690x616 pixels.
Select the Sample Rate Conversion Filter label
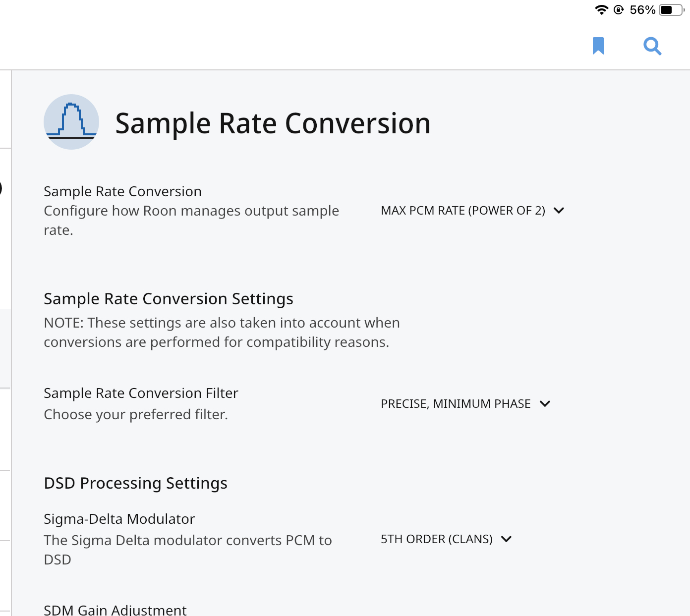point(141,393)
